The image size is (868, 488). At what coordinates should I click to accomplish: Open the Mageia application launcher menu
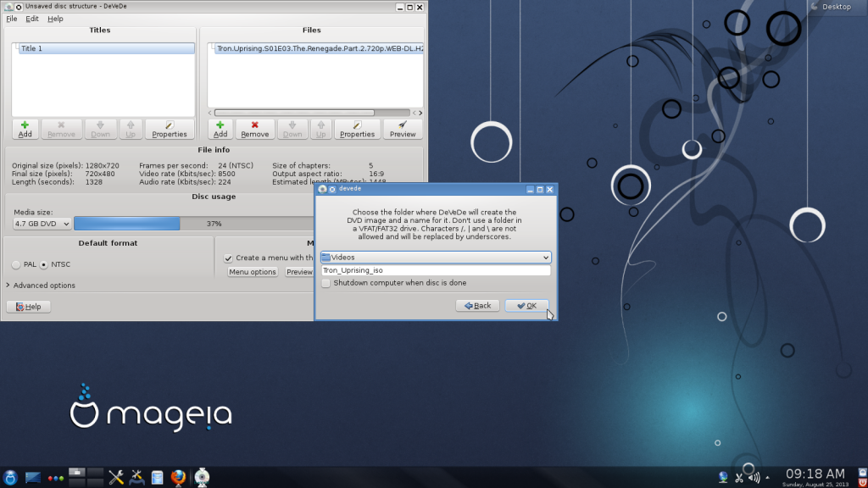click(x=10, y=477)
